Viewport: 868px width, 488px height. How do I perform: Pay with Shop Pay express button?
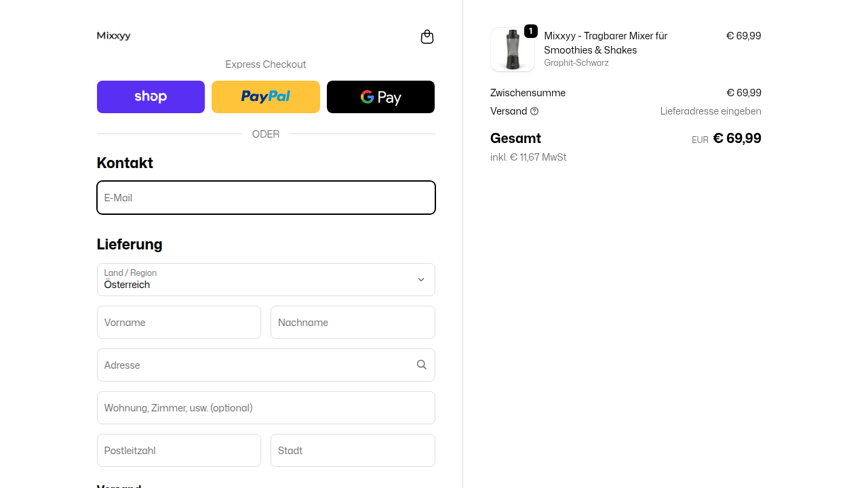pyautogui.click(x=151, y=97)
